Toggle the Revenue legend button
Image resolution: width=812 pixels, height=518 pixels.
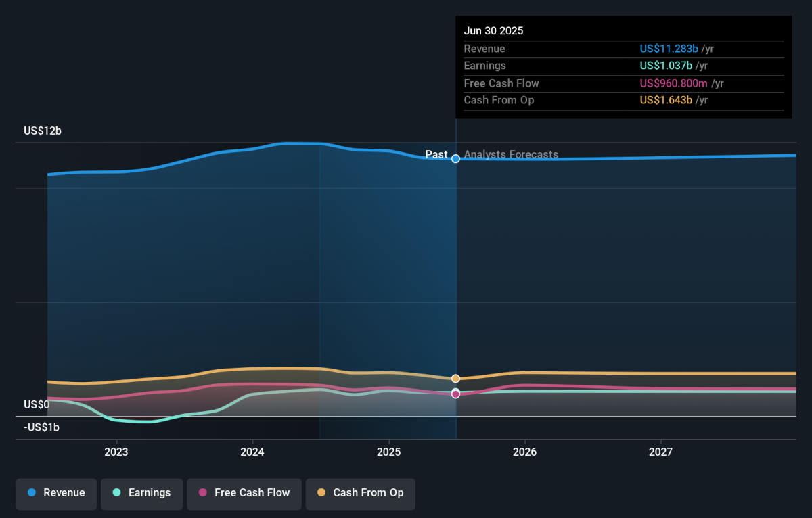point(57,493)
